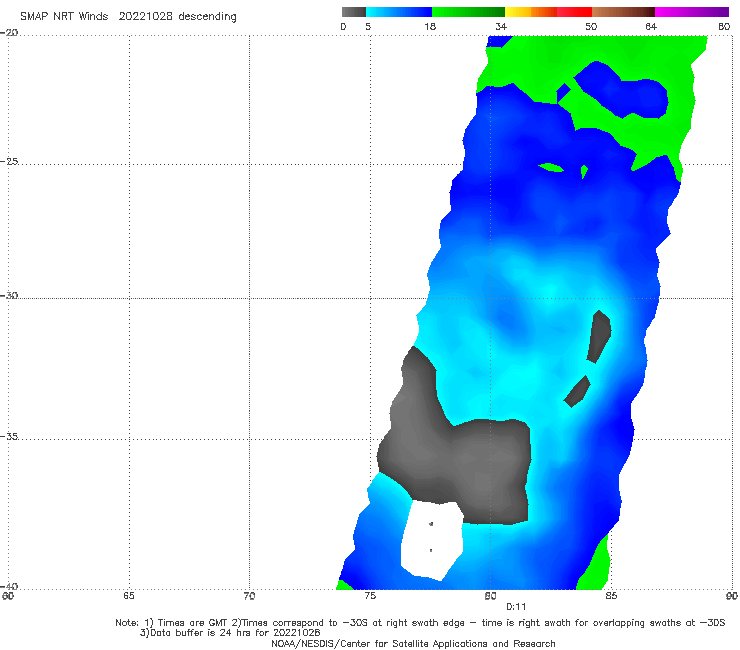The width and height of the screenshot is (740, 650).
Task: Click the plot title 'SMAP NRT Winds'
Action: pyautogui.click(x=64, y=16)
